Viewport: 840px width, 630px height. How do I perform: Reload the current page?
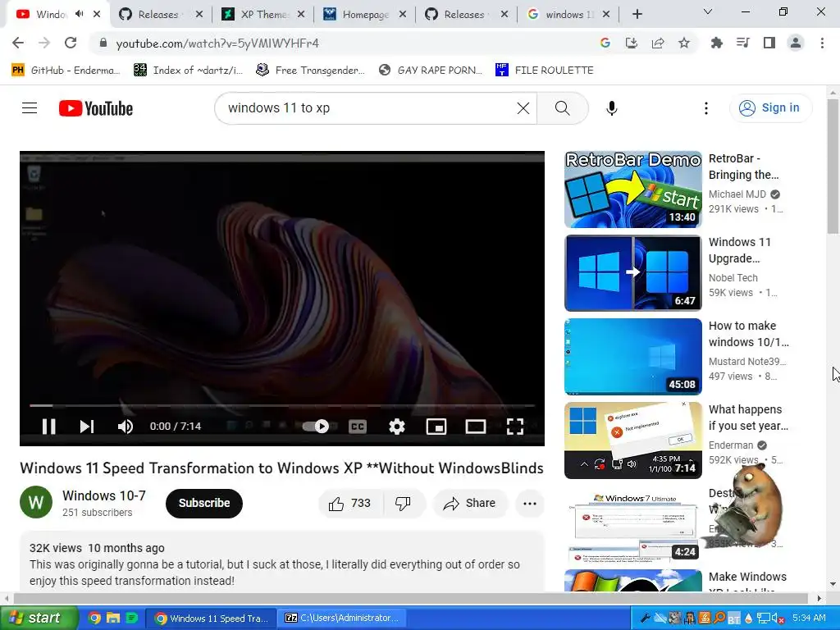click(x=71, y=43)
